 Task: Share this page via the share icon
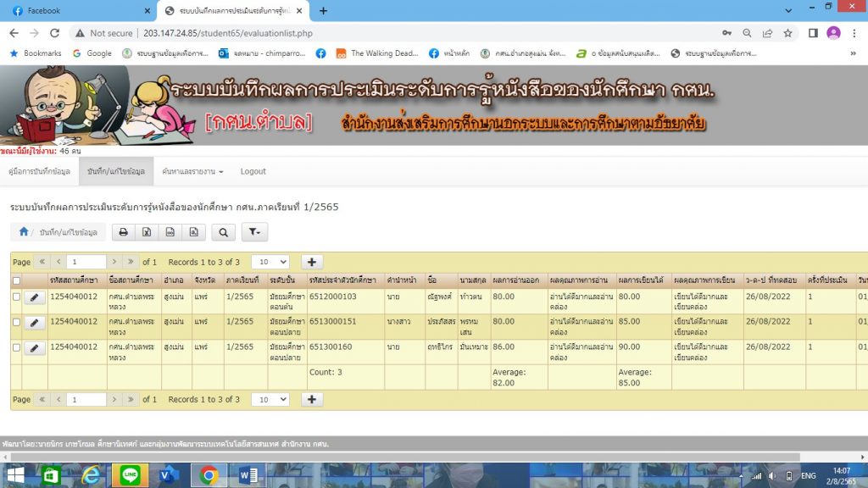click(767, 33)
